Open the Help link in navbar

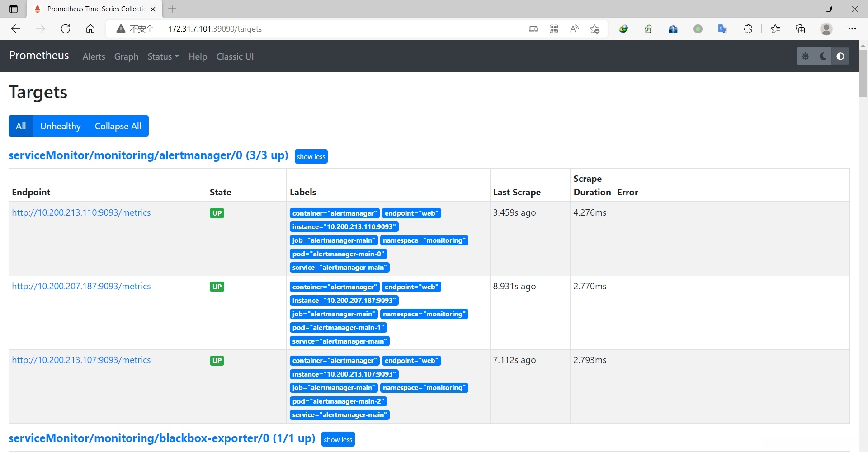[x=198, y=56]
